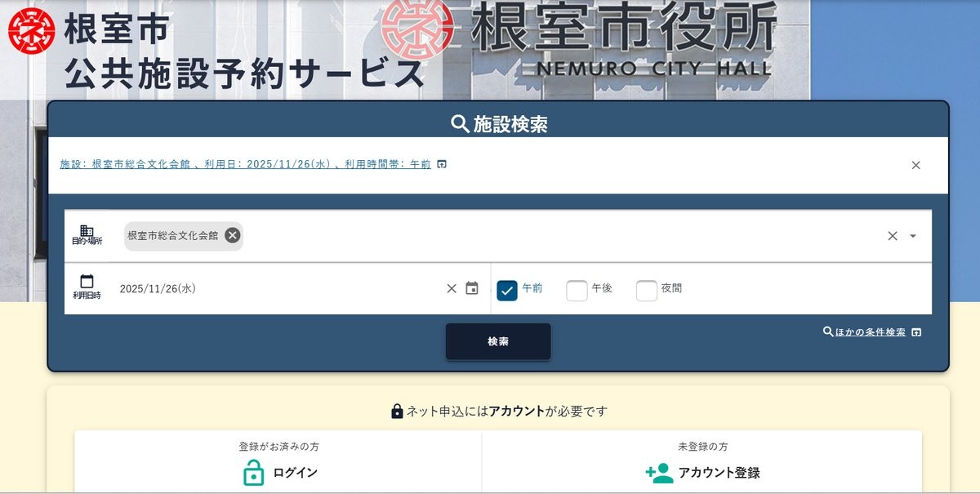Enable the 午後 time slot checkbox

577,290
